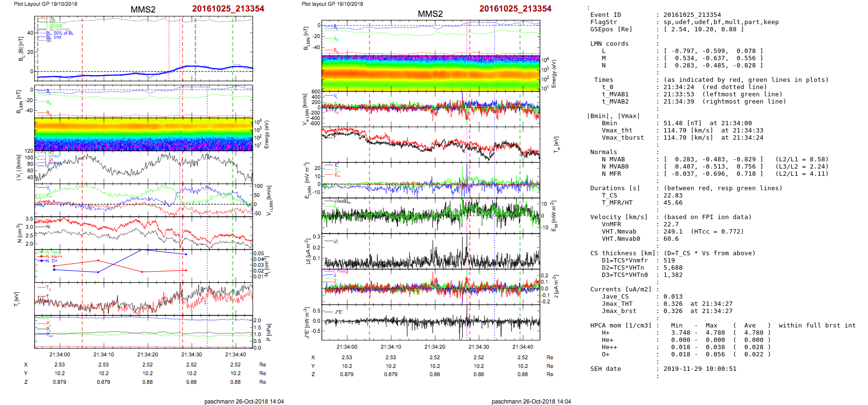
Task: Select the electron energy spectrogram in the right plot
Action: click(431, 73)
